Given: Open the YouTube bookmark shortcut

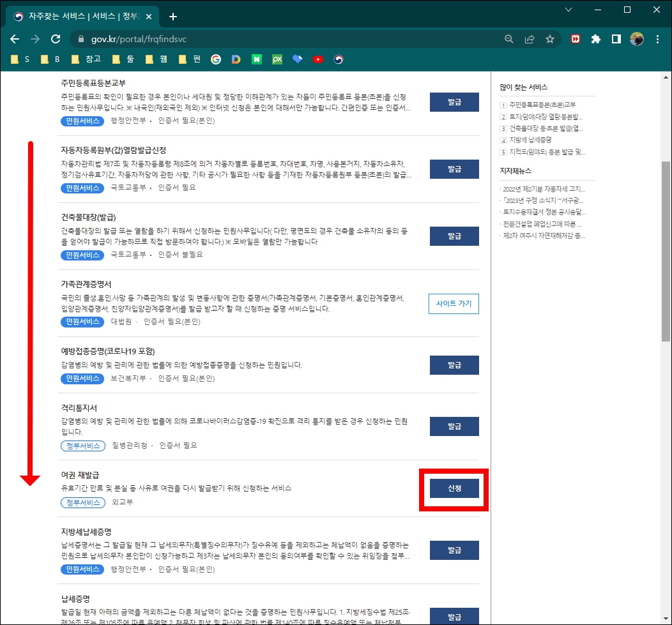Looking at the screenshot, I should [318, 59].
